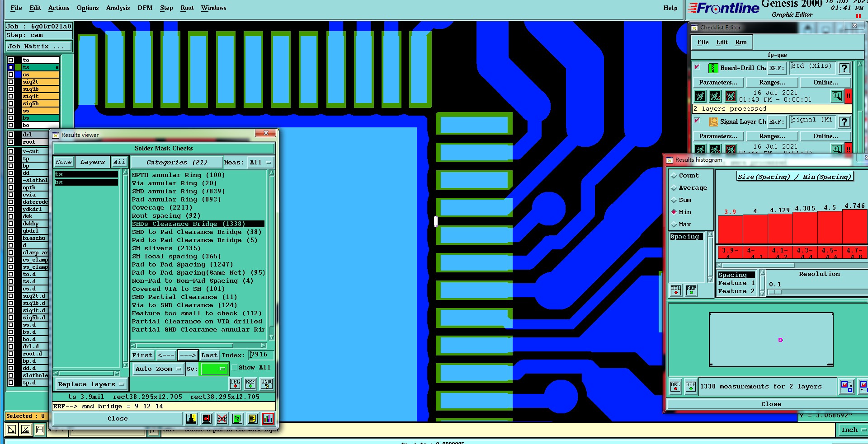
Task: Click the Signal Layer check question-mark help
Action: [844, 122]
